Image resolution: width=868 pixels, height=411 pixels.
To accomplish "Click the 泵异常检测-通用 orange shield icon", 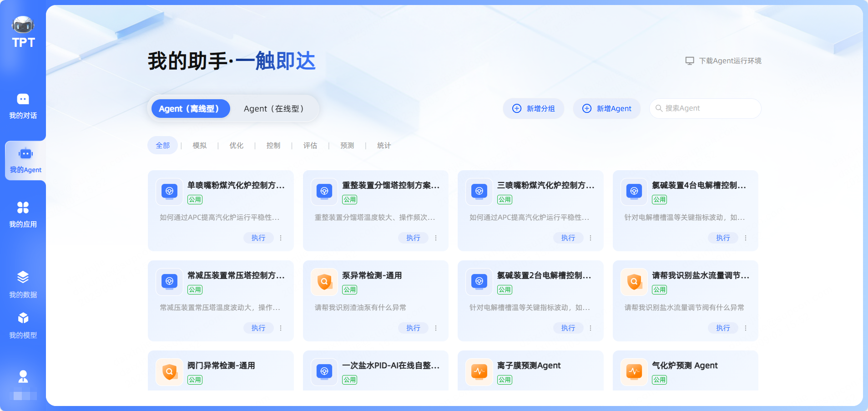I will pos(324,282).
